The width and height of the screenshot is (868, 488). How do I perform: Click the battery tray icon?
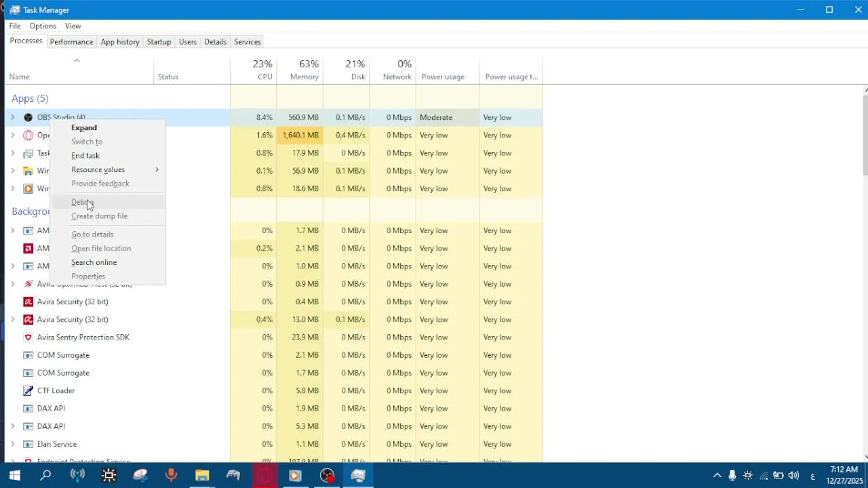[x=778, y=476]
